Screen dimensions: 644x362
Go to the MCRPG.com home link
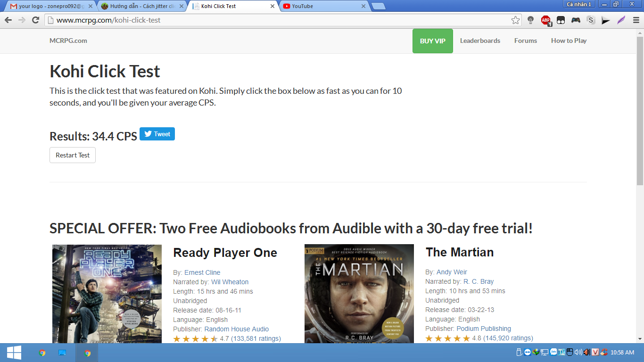[68, 41]
